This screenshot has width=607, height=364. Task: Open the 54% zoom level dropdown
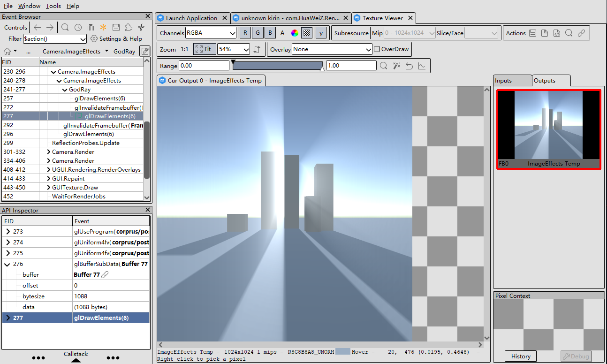234,49
